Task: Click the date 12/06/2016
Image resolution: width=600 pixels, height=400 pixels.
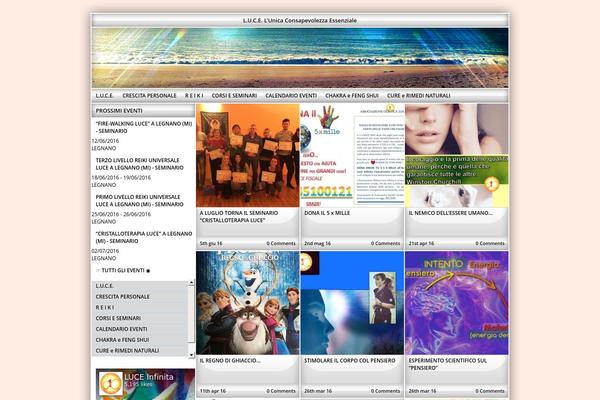Action: 105,141
